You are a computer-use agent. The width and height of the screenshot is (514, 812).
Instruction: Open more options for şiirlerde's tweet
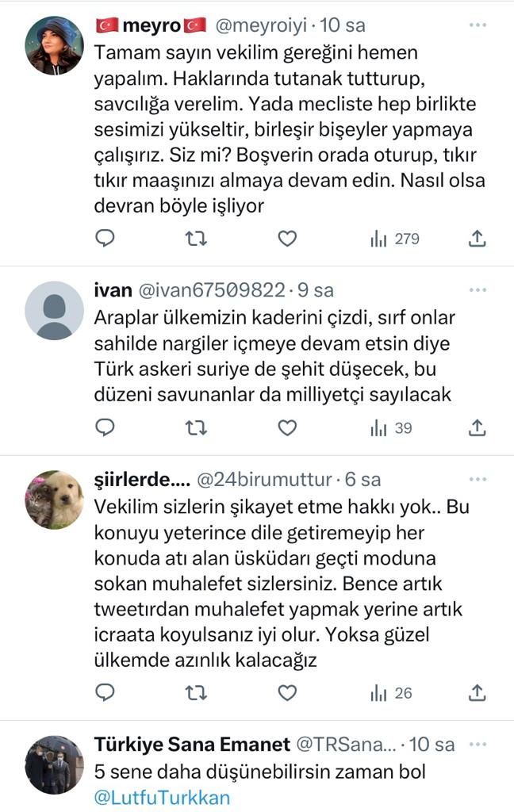[477, 480]
